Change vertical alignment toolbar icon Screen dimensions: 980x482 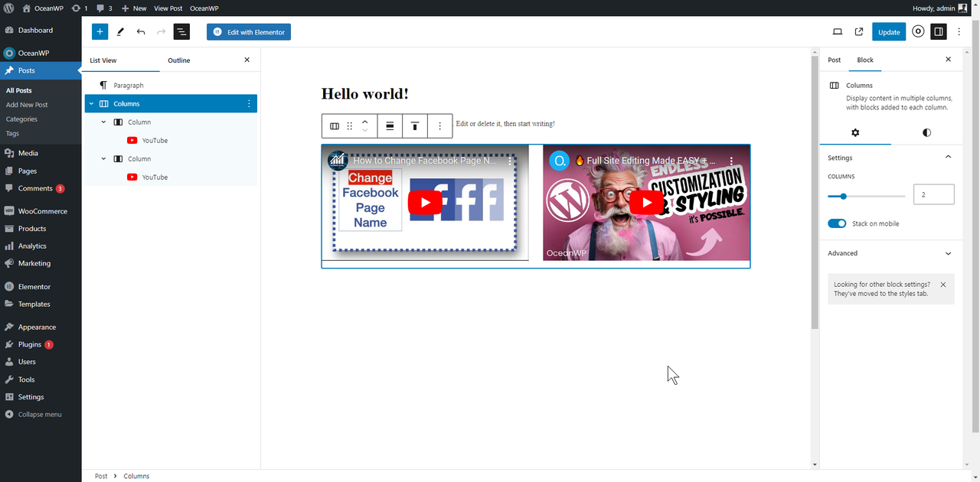[x=414, y=126]
